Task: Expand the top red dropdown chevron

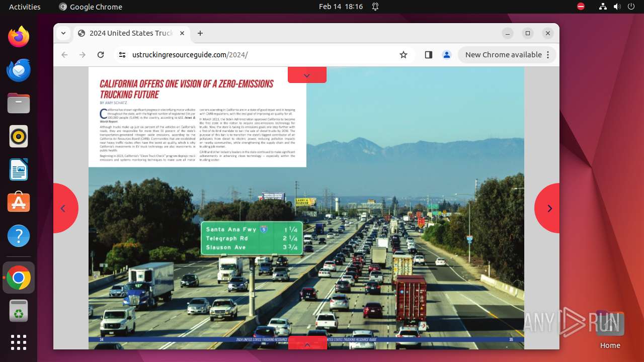Action: [307, 75]
